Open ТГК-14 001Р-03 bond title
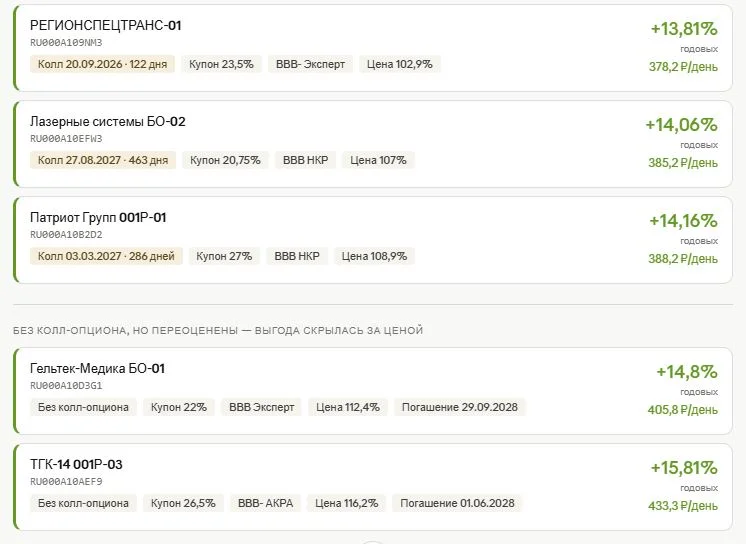746x544 pixels. 76,465
